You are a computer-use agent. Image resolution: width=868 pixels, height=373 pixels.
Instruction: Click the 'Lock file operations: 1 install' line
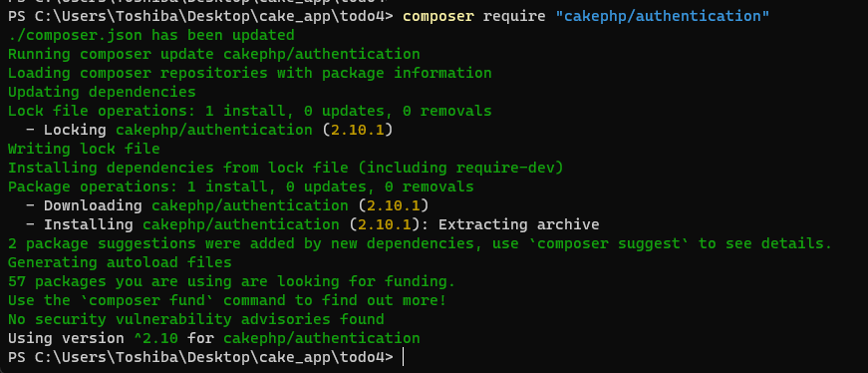click(250, 111)
